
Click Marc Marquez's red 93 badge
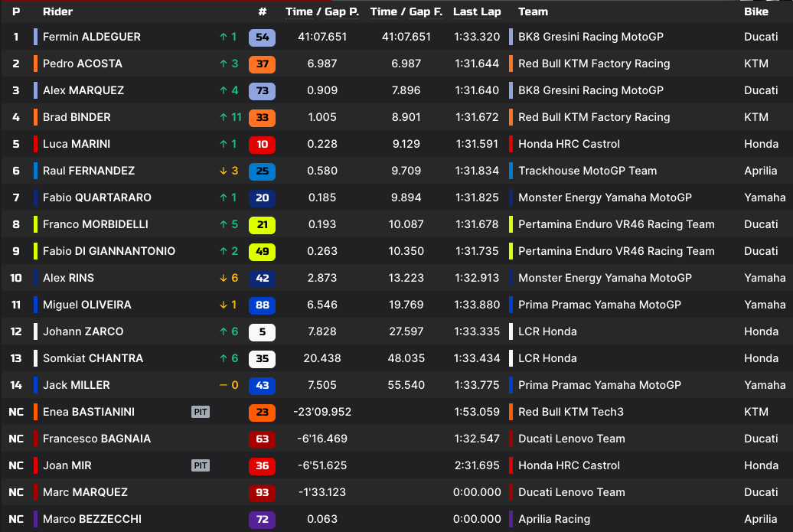pos(262,492)
